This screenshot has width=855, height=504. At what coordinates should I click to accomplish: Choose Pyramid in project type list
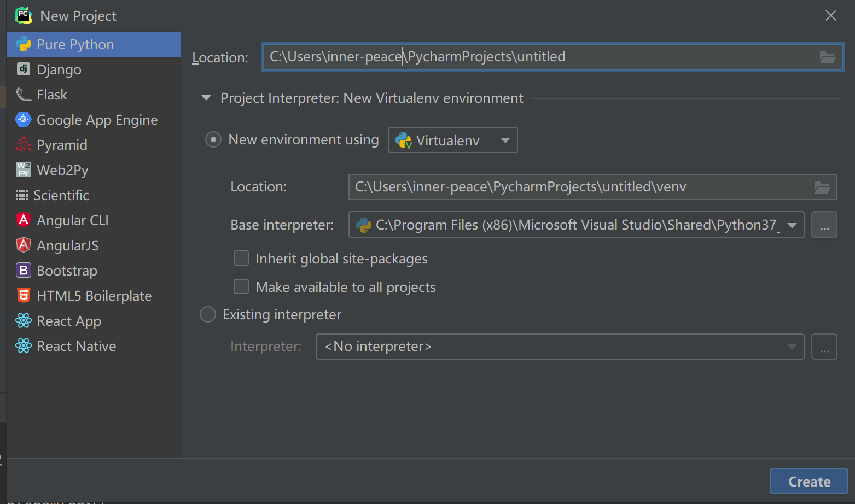pyautogui.click(x=94, y=145)
